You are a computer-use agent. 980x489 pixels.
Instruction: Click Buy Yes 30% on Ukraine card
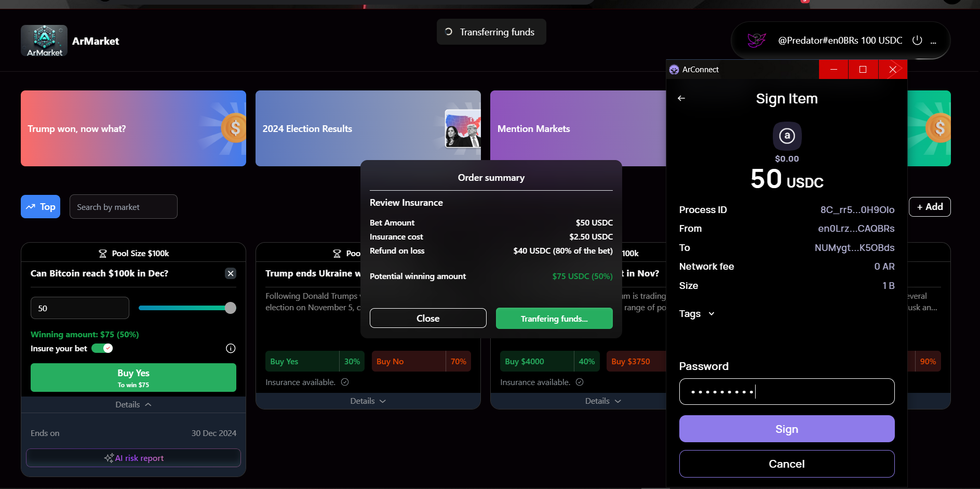click(x=315, y=362)
